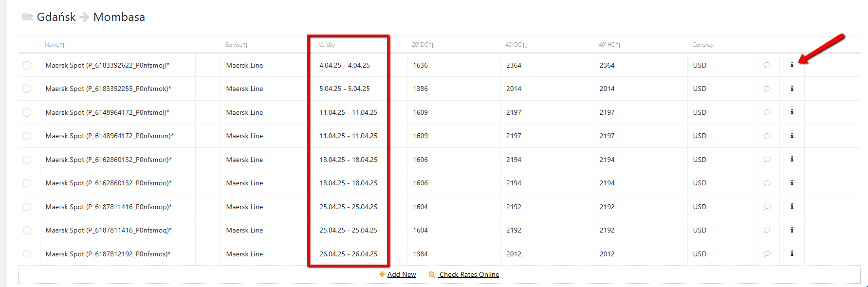Click 20' DC value 1384
The width and height of the screenshot is (868, 287).
coord(420,254)
